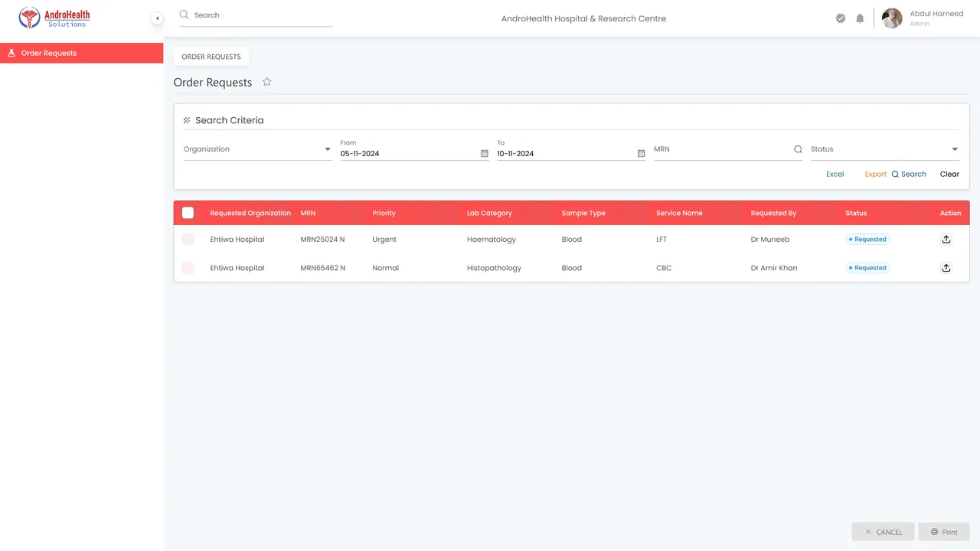This screenshot has height=551, width=980.
Task: Click the AndroHealth Solutions logo
Action: 54,18
